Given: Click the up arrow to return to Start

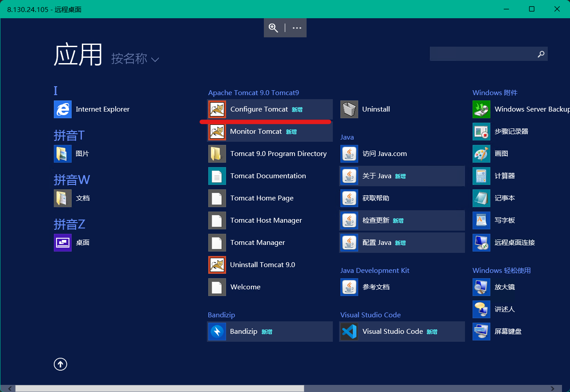Looking at the screenshot, I should click(x=61, y=364).
